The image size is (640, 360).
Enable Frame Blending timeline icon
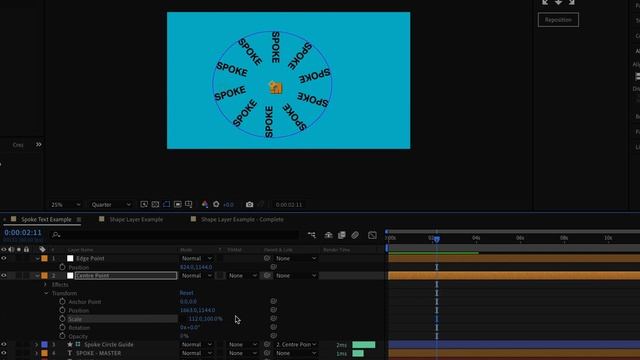pyautogui.click(x=342, y=235)
